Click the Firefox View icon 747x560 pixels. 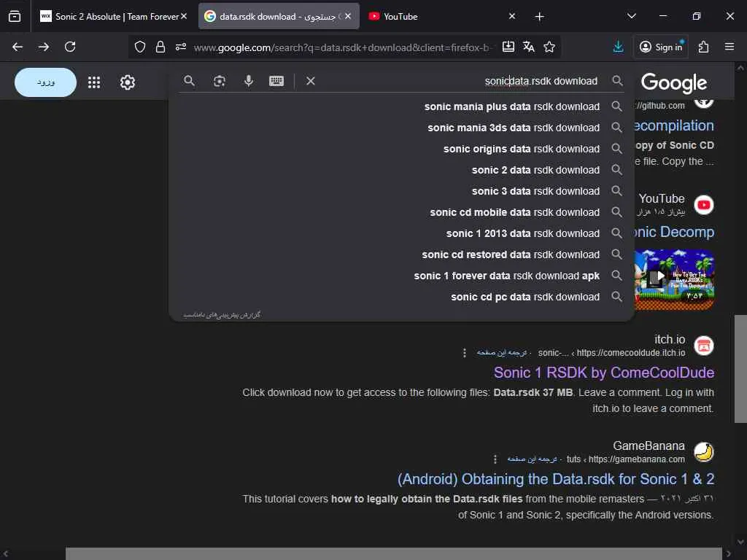15,16
